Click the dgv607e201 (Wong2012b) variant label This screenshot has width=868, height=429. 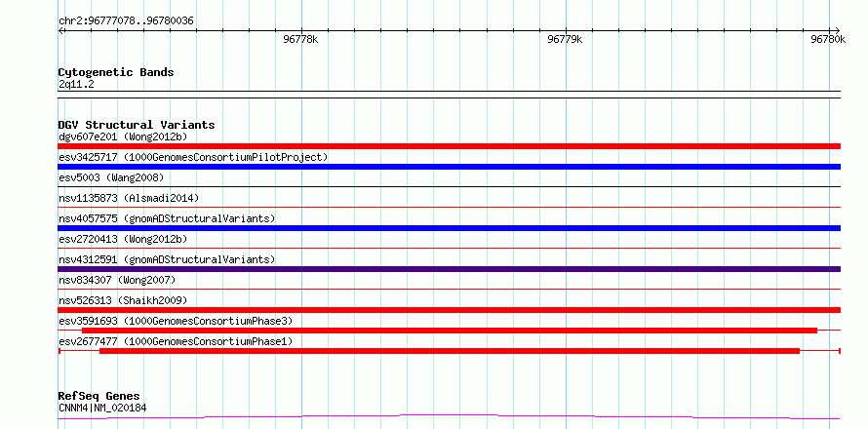coord(123,136)
